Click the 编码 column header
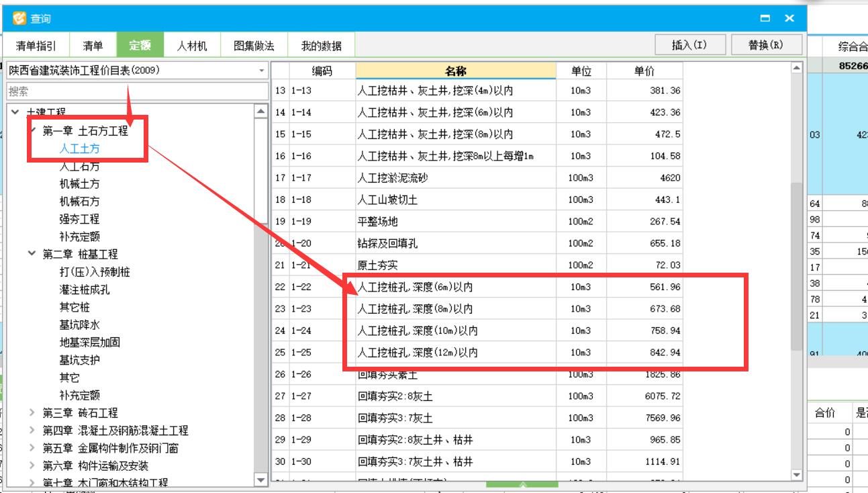868x493 pixels. click(x=322, y=71)
